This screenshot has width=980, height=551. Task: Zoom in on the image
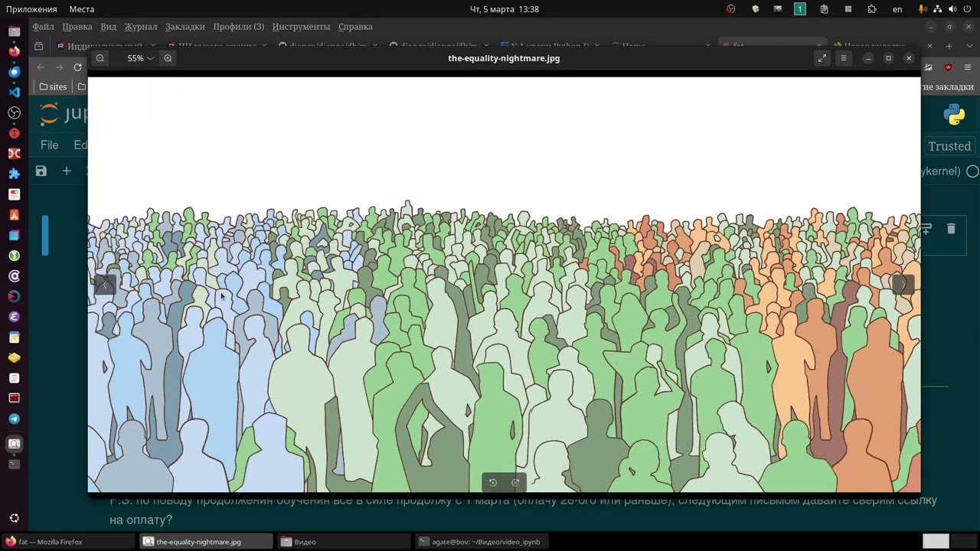168,58
